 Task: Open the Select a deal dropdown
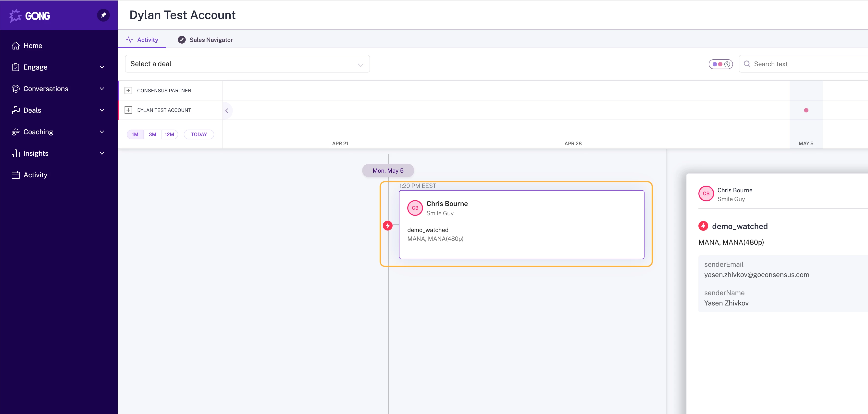pos(247,64)
